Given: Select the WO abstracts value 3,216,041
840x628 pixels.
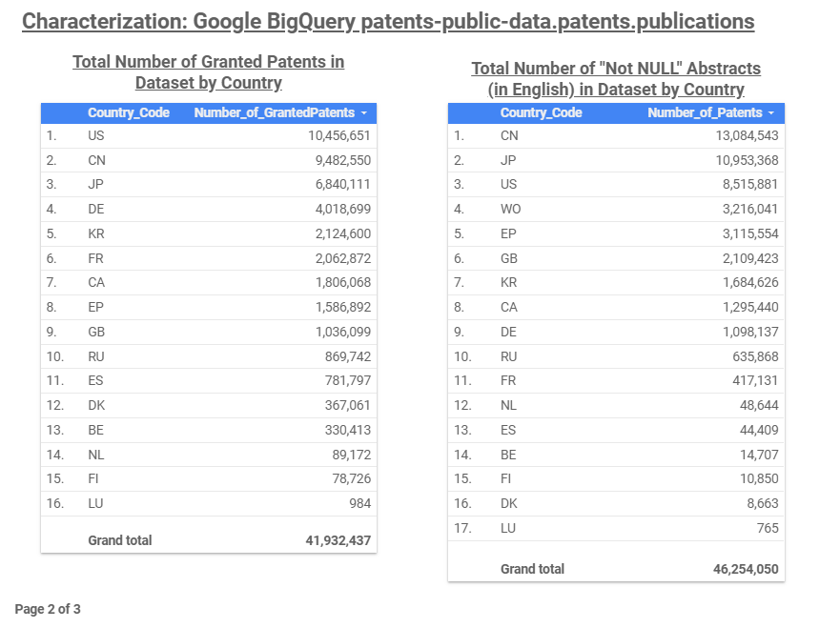Looking at the screenshot, I should tap(750, 209).
